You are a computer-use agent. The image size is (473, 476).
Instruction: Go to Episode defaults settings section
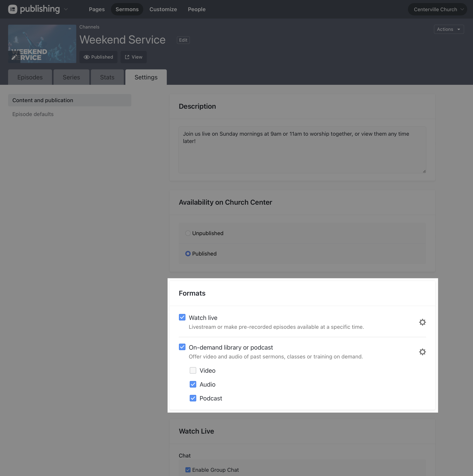pyautogui.click(x=33, y=114)
